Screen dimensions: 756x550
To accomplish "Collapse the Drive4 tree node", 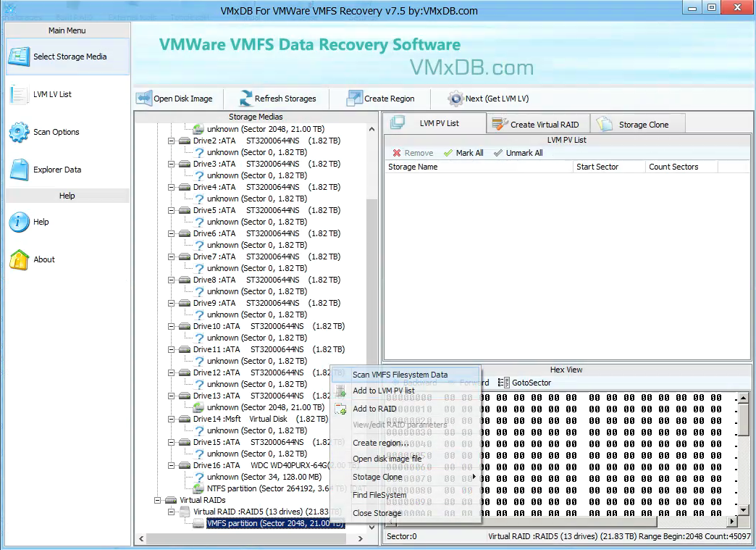I will pos(171,187).
